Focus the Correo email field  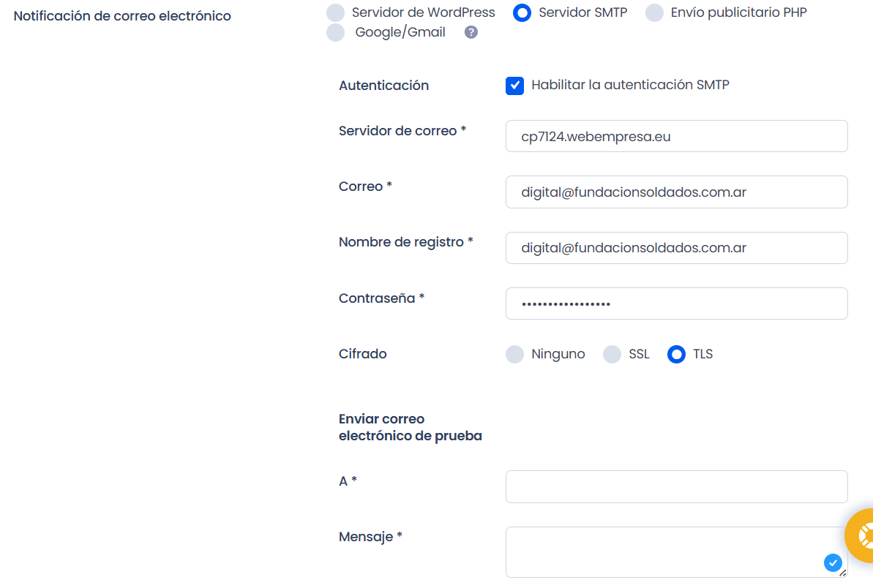pyautogui.click(x=676, y=192)
